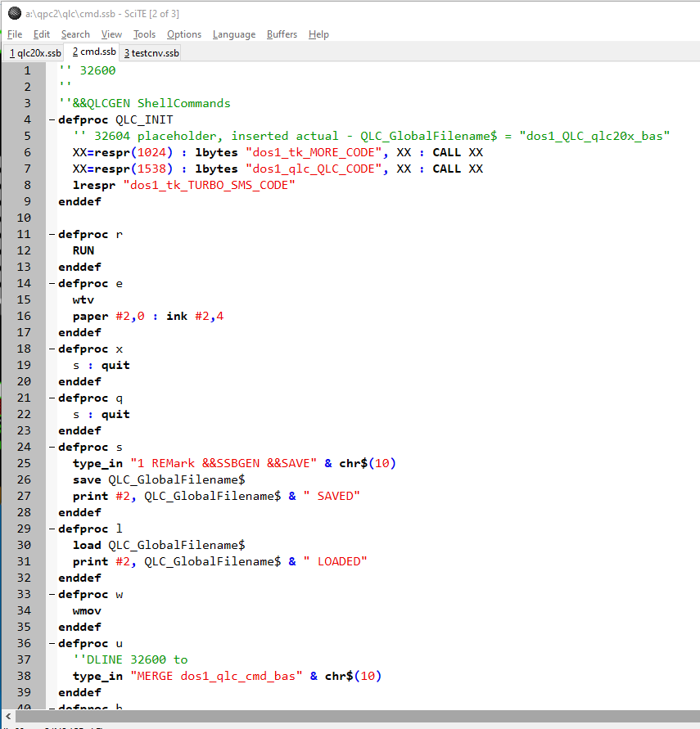Click the "dos1_qlc_QLC_CODE" string
The height and width of the screenshot is (729, 700).
pyautogui.click(x=314, y=169)
